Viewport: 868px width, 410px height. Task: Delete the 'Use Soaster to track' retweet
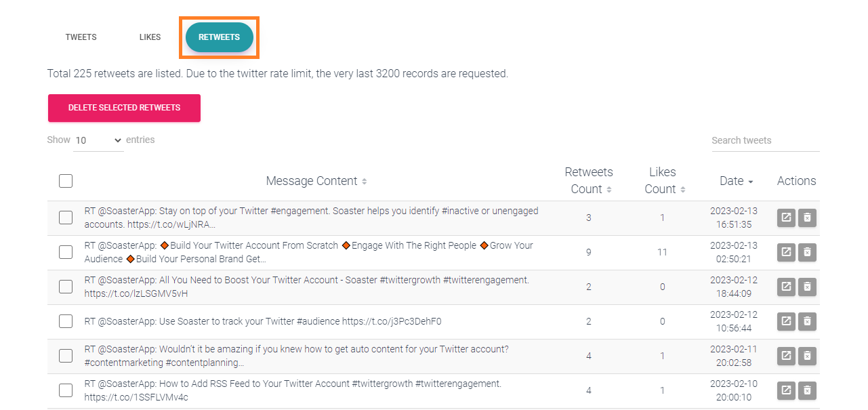pyautogui.click(x=807, y=321)
